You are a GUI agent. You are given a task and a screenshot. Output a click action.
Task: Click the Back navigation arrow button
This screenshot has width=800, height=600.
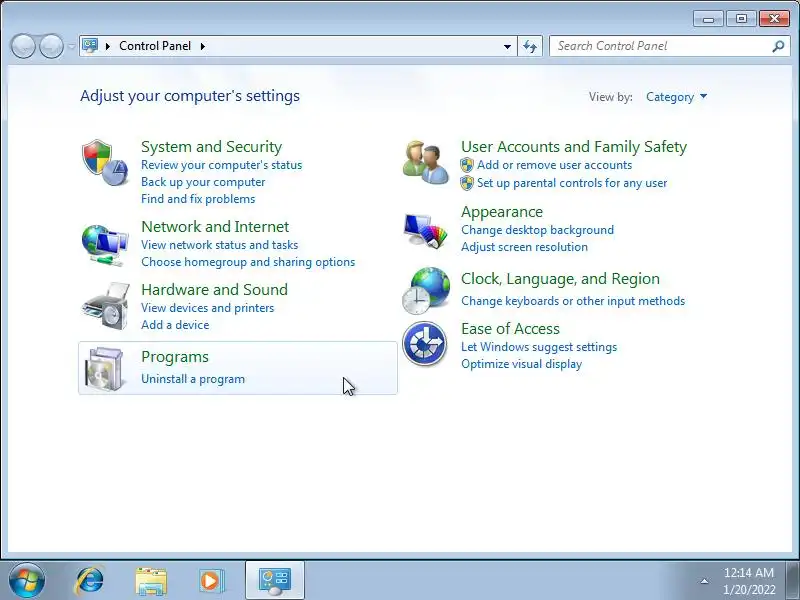coord(23,46)
